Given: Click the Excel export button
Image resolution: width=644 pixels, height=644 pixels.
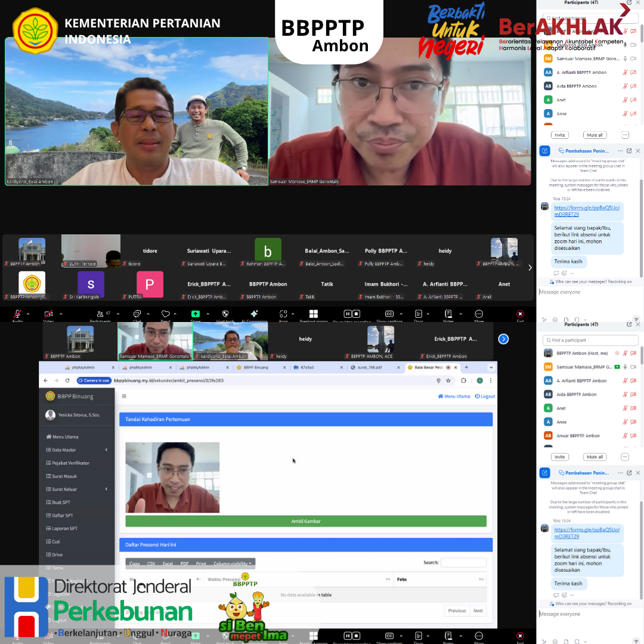Looking at the screenshot, I should (168, 564).
